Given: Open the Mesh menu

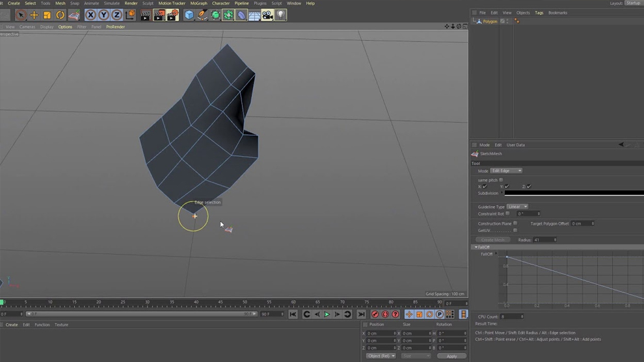Looking at the screenshot, I should click(60, 3).
